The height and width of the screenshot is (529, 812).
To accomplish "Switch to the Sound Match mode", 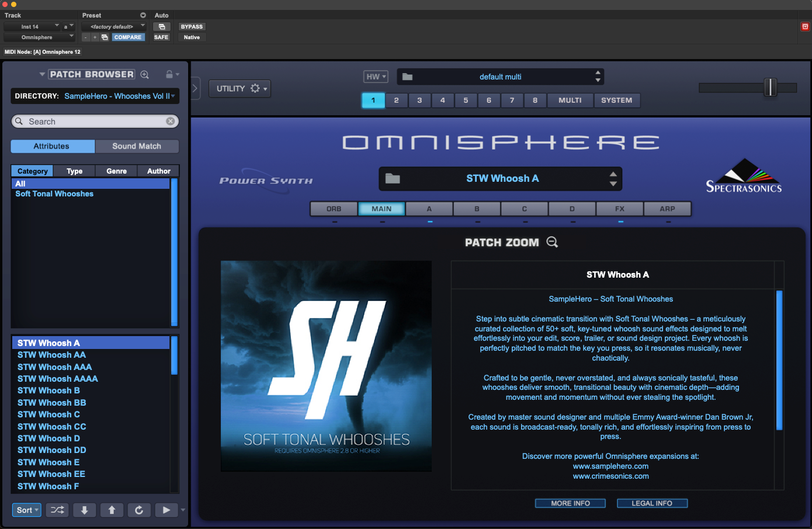I will click(x=137, y=146).
